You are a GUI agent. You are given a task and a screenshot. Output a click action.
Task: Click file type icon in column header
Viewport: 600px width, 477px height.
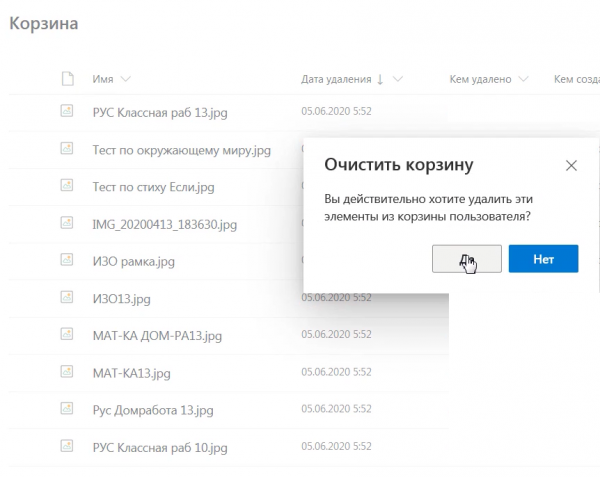point(67,78)
